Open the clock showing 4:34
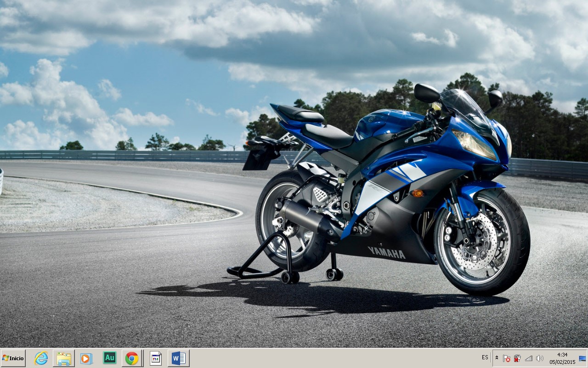Screen dimensions: 588x368 [x=562, y=358]
